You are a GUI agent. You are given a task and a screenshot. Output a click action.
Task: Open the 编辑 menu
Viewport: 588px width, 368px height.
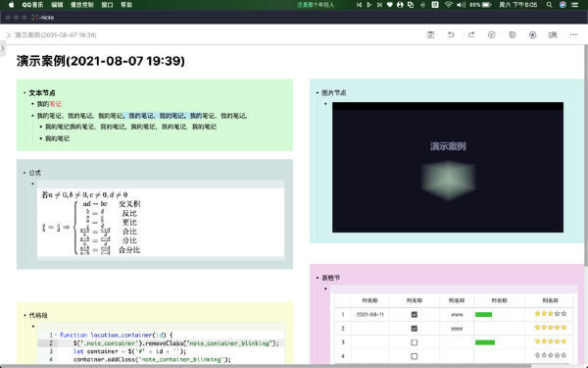coord(57,5)
